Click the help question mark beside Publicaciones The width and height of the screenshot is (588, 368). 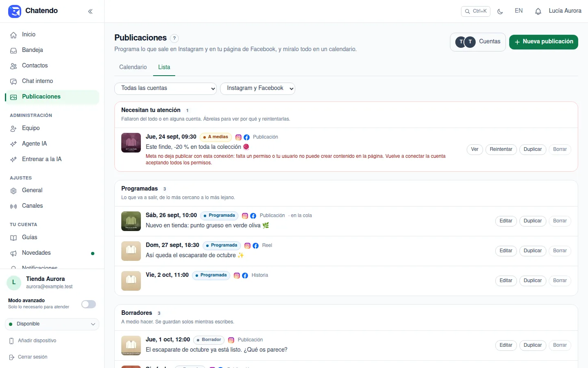[x=174, y=38]
